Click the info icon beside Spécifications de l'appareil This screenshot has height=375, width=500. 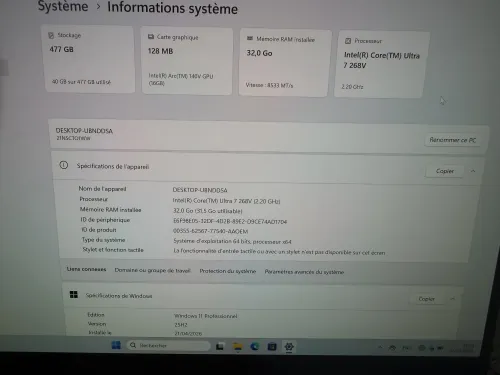tap(64, 165)
